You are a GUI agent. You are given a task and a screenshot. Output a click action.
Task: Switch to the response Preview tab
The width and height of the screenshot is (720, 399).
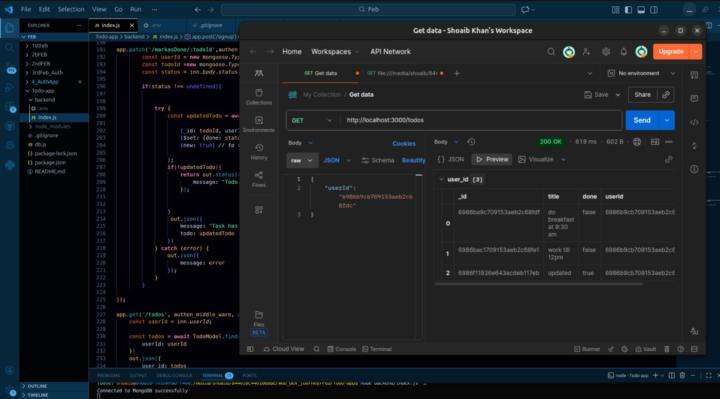pyautogui.click(x=492, y=159)
